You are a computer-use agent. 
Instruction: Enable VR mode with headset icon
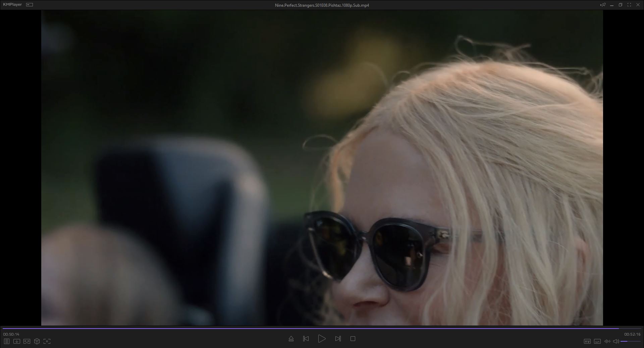point(27,341)
